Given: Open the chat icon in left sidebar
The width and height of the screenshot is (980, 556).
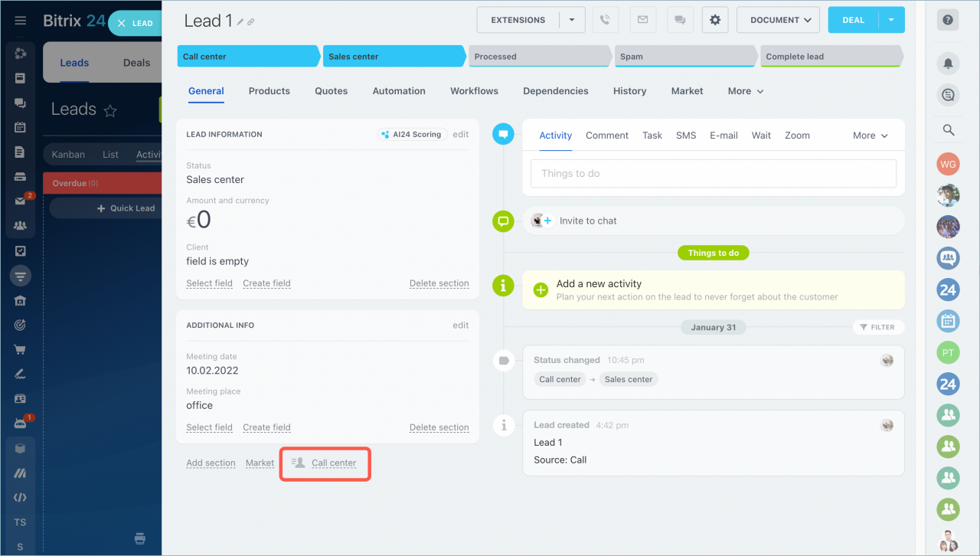Looking at the screenshot, I should 21,103.
